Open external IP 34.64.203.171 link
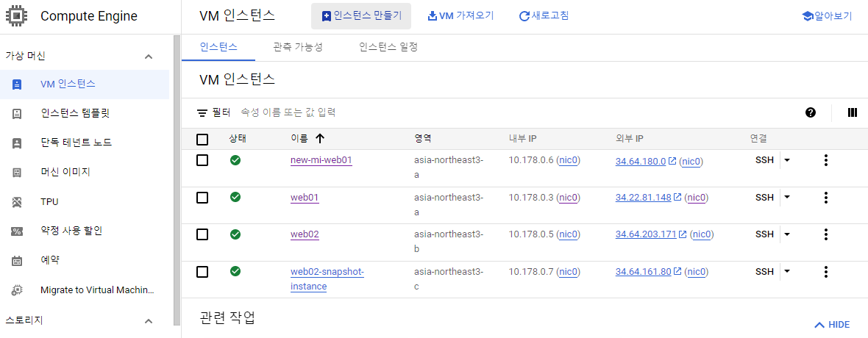Viewport: 868px width, 338px height. point(646,234)
